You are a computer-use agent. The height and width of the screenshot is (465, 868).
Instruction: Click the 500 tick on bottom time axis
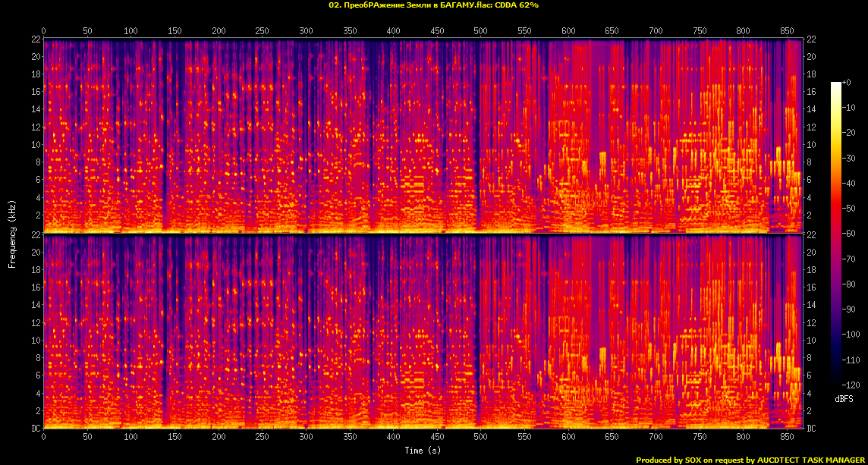pos(480,437)
